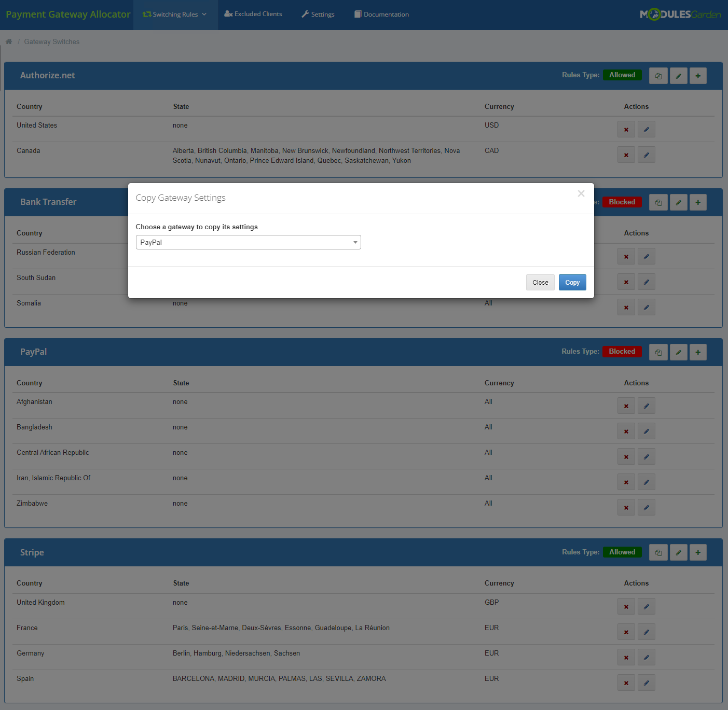Click the home breadcrumb icon

(8, 41)
